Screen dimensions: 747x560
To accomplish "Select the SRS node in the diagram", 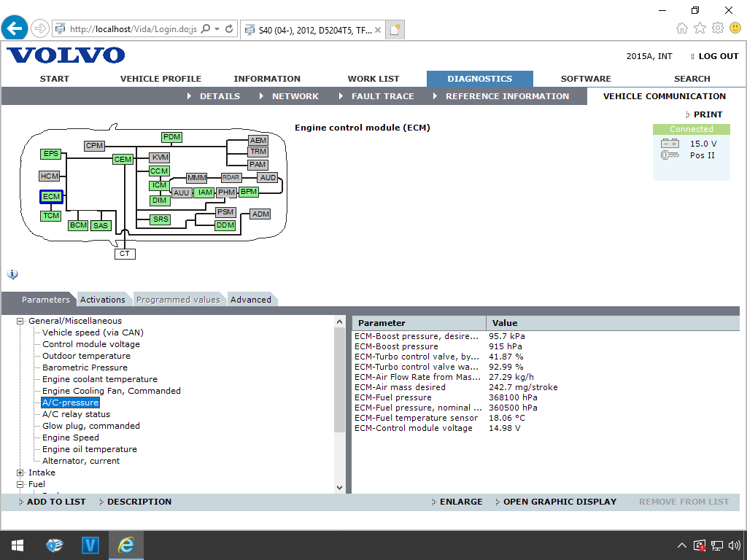I will pyautogui.click(x=159, y=219).
